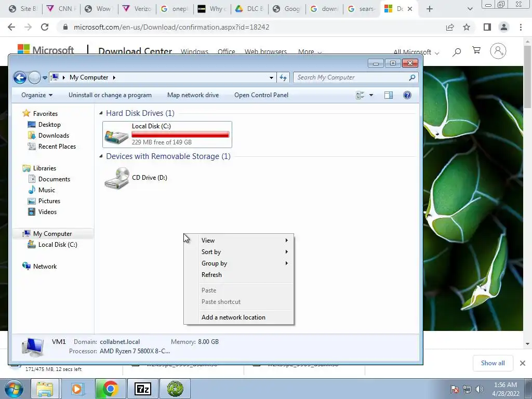Click Show all downloads in Chrome
This screenshot has width=532, height=399.
click(493, 363)
